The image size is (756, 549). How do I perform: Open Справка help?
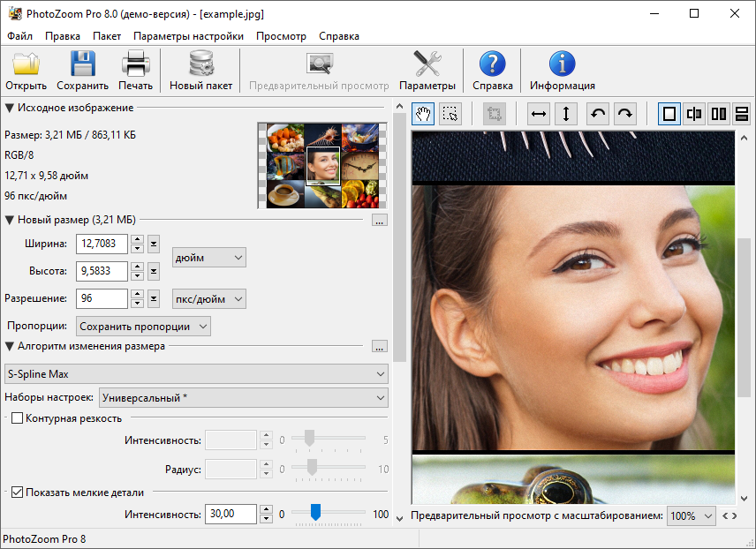(x=492, y=70)
